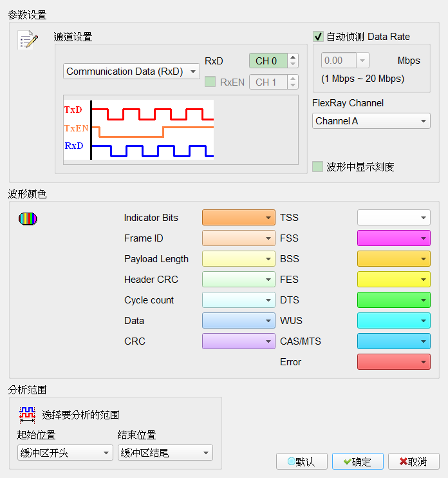Screen dimensions: 448x478
Task: Choose the Indicator Bits color
Action: pos(239,217)
